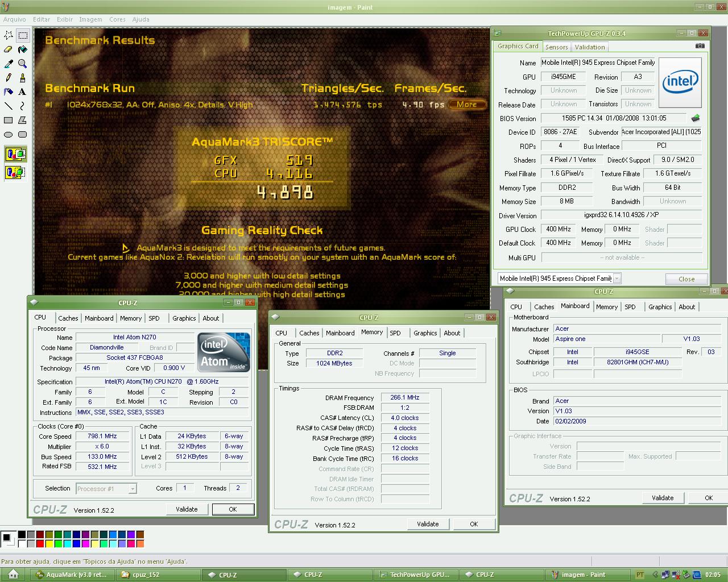Open the Ajuda menu in Paint
Image resolution: width=728 pixels, height=582 pixels.
point(141,19)
